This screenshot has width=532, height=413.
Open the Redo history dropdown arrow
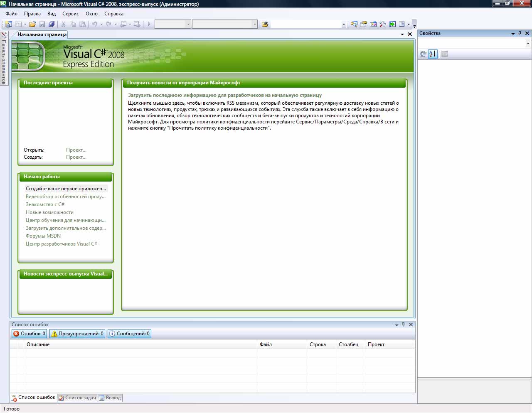[116, 24]
